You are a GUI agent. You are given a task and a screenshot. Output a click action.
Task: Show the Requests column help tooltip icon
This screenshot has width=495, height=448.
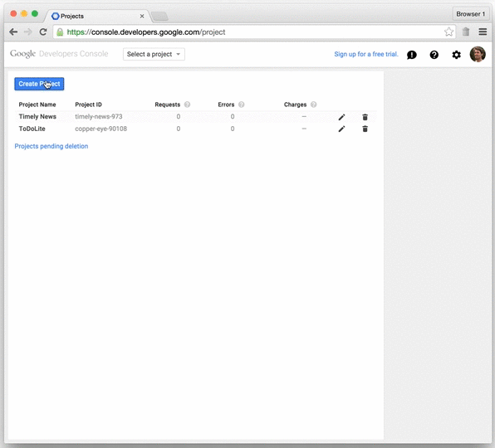coord(187,105)
